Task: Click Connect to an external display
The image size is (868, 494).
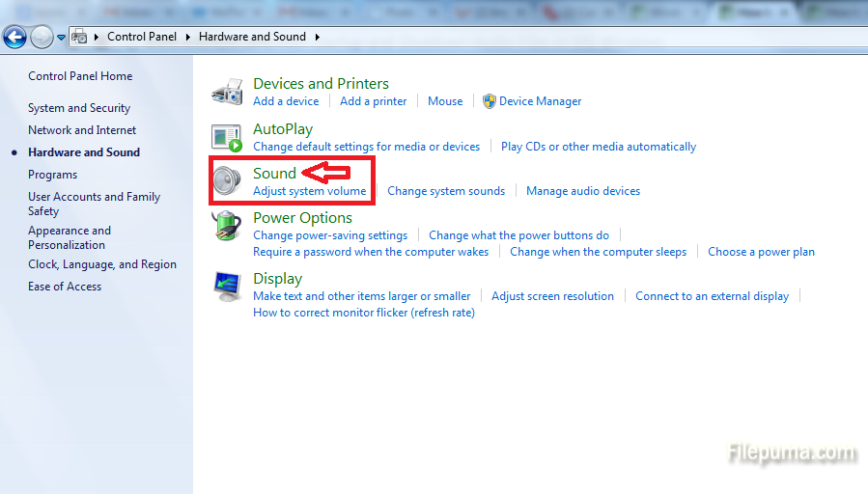Action: point(712,296)
